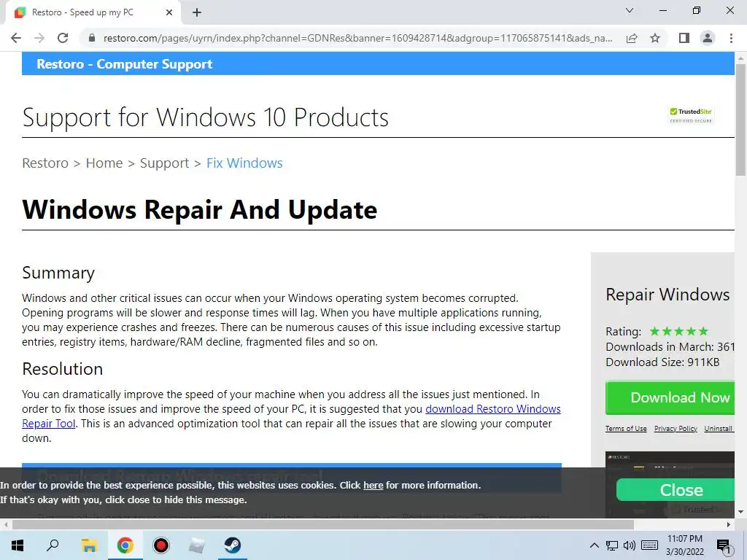This screenshot has height=560, width=747.
Task: Click the vertical scrollbar thumb
Action: [740, 120]
